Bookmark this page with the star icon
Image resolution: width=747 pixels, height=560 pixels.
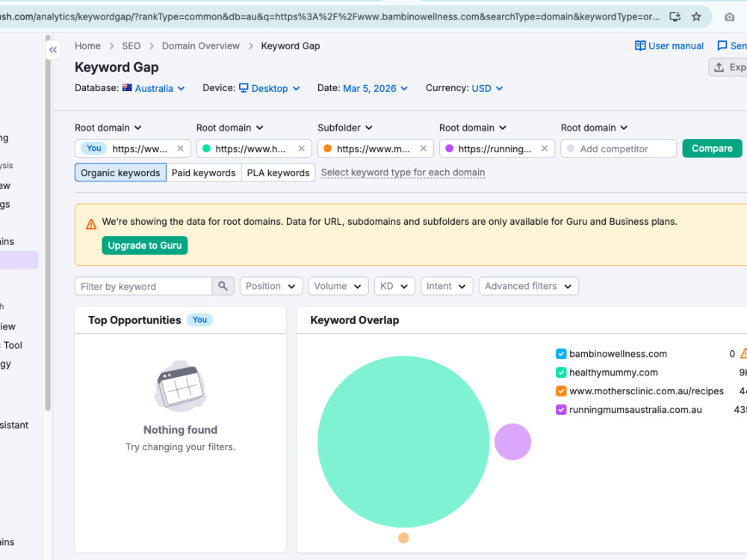[696, 16]
